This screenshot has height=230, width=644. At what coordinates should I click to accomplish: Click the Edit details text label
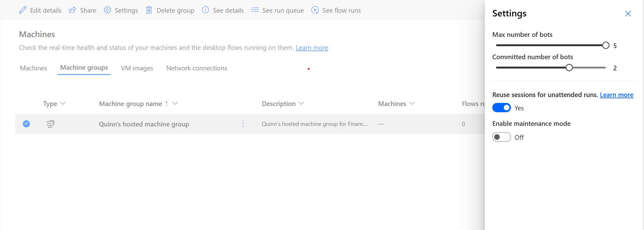[46, 10]
